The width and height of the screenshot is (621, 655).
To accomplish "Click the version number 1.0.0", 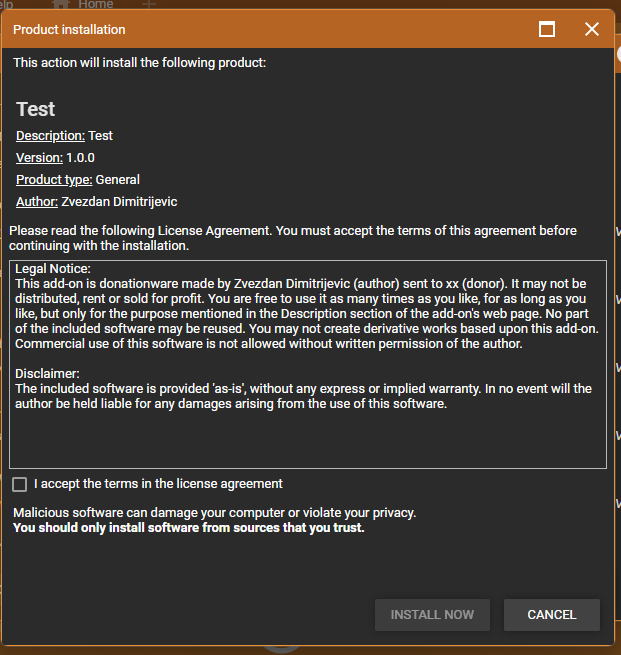I will (x=81, y=158).
